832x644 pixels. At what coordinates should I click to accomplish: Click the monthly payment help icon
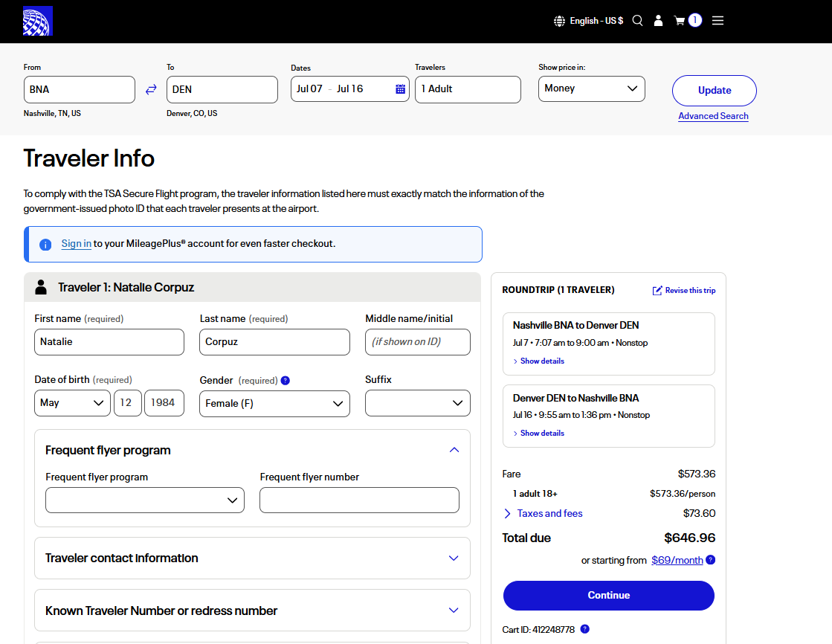(x=710, y=560)
